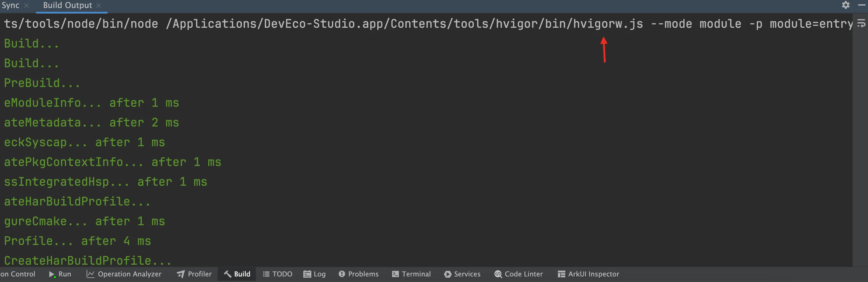Open the ArkUI Inspector panel
This screenshot has width=868, height=282.
tap(588, 274)
